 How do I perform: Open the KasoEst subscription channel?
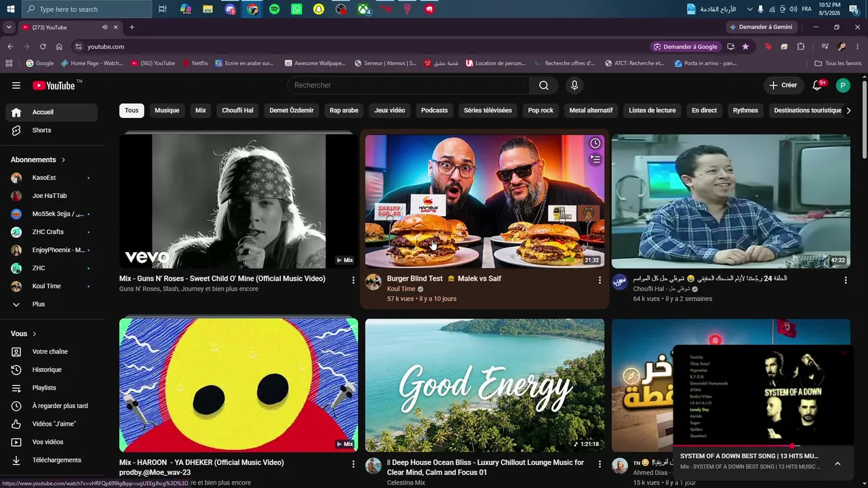click(52, 178)
